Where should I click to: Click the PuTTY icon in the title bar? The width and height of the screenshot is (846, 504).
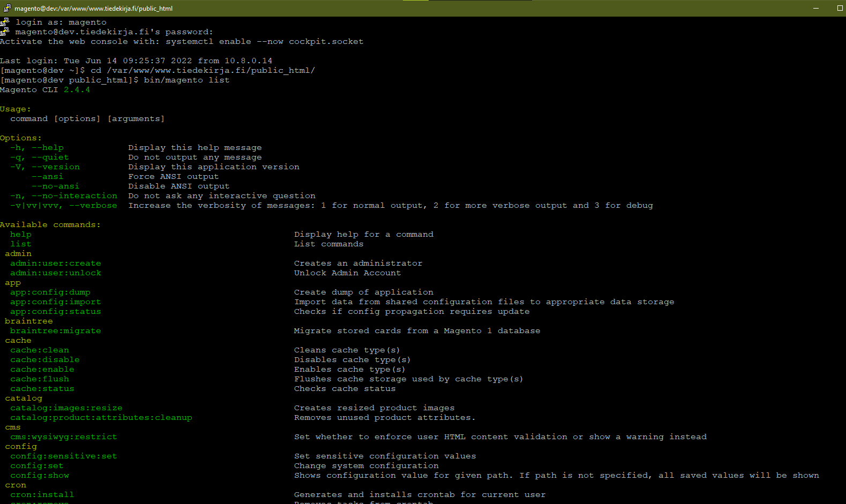(7, 8)
